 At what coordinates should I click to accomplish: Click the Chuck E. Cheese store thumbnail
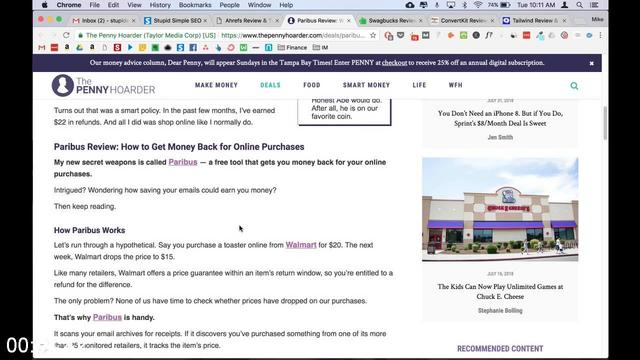(x=500, y=209)
